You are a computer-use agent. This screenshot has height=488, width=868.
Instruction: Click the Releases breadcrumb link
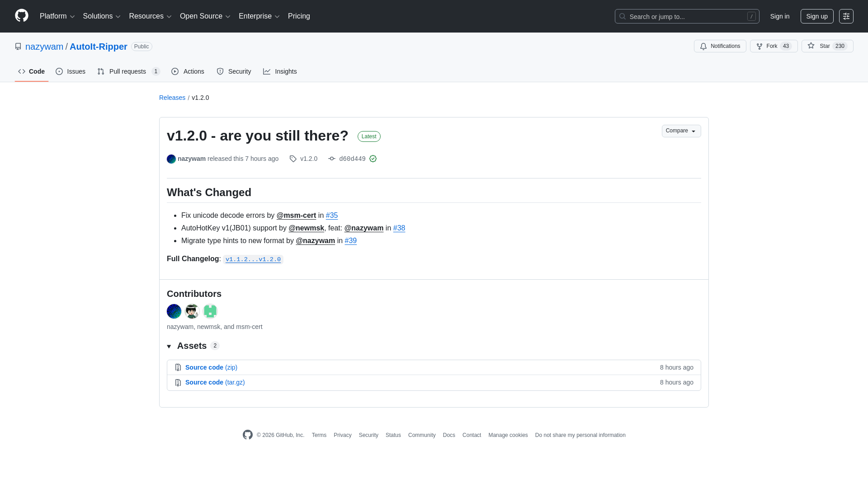[x=172, y=98]
